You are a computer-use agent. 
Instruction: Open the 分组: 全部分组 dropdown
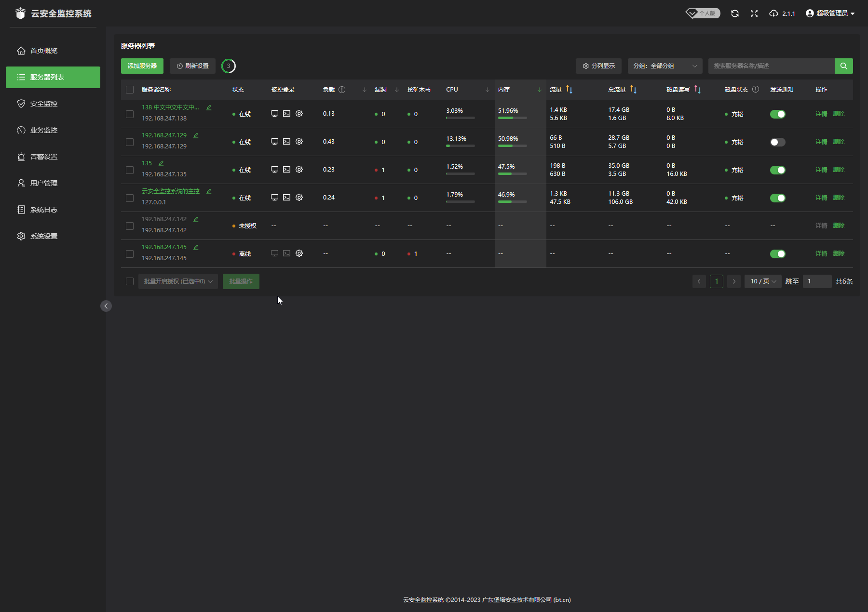click(x=665, y=66)
